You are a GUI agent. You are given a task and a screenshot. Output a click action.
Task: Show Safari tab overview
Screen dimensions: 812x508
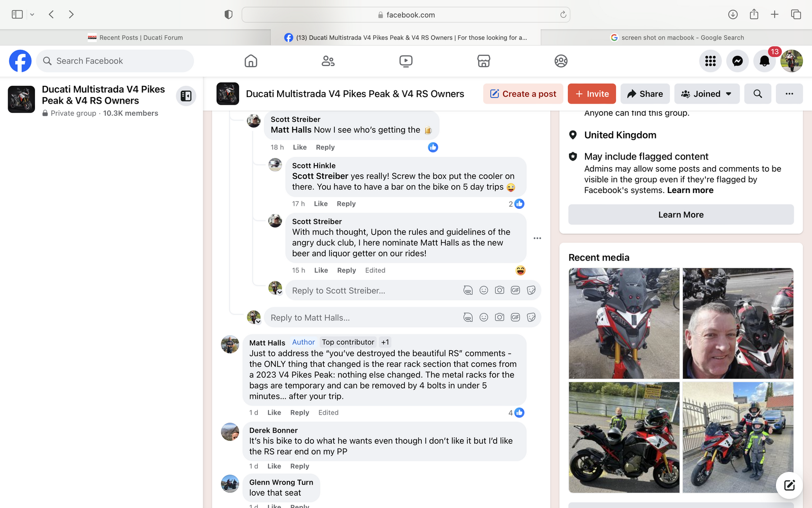[x=796, y=15]
